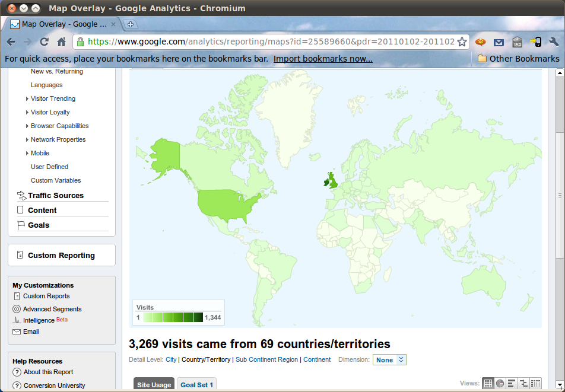Select the Country/Territory detail level text
The width and height of the screenshot is (565, 392).
206,359
